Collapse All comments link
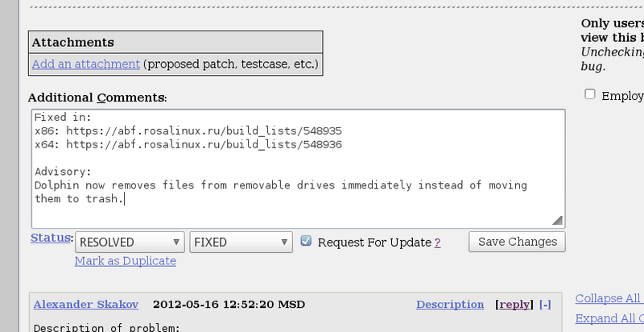 609,298
